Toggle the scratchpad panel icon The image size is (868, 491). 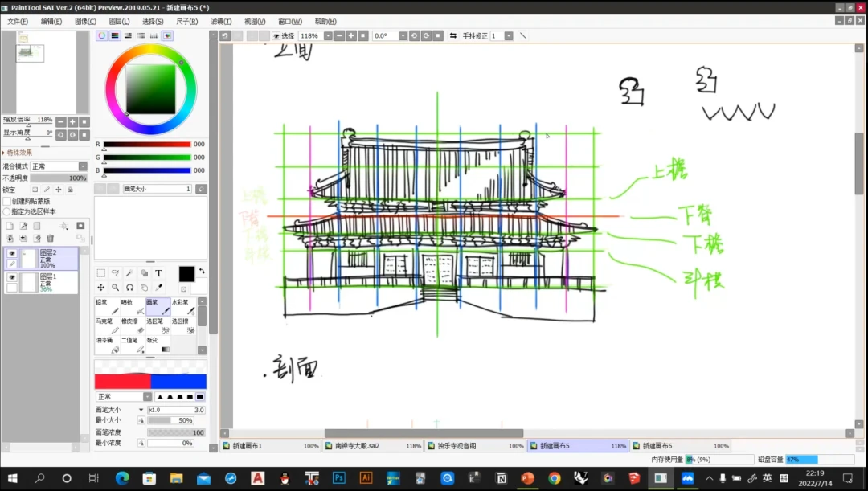[x=167, y=35]
